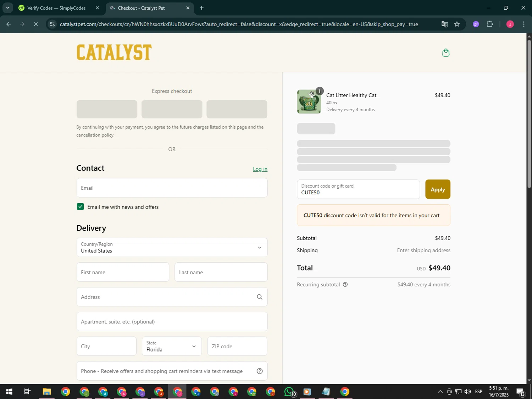
Task: Open the Windows Start menu
Action: tap(9, 392)
